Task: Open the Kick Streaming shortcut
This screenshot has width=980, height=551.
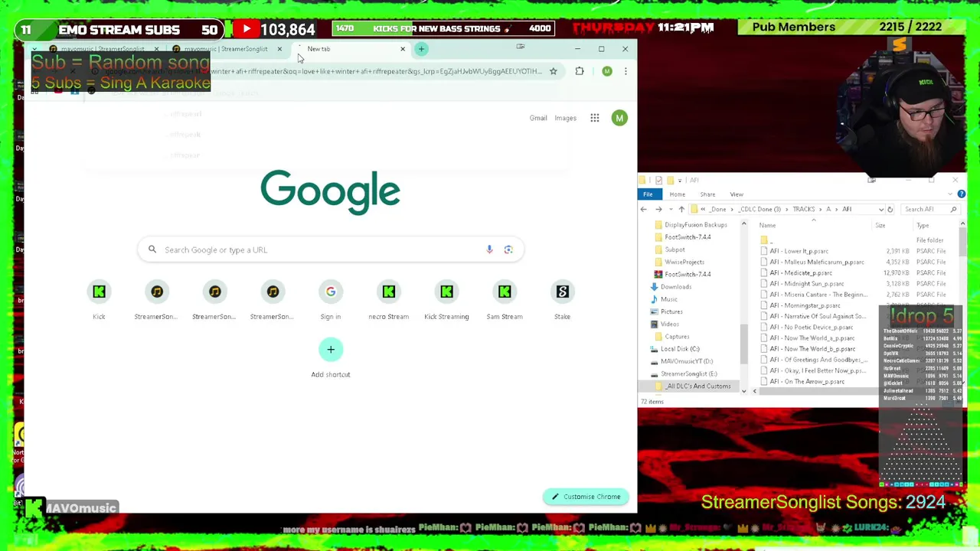Action: [446, 299]
